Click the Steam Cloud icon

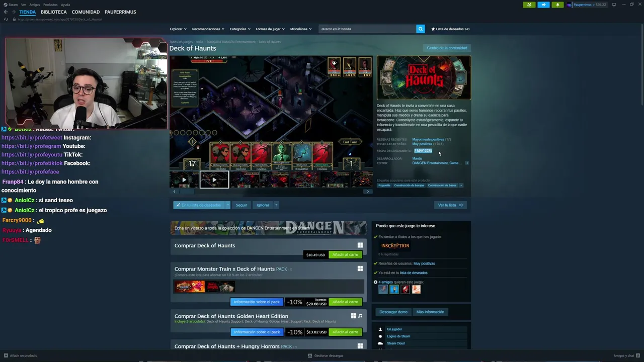pos(380,343)
